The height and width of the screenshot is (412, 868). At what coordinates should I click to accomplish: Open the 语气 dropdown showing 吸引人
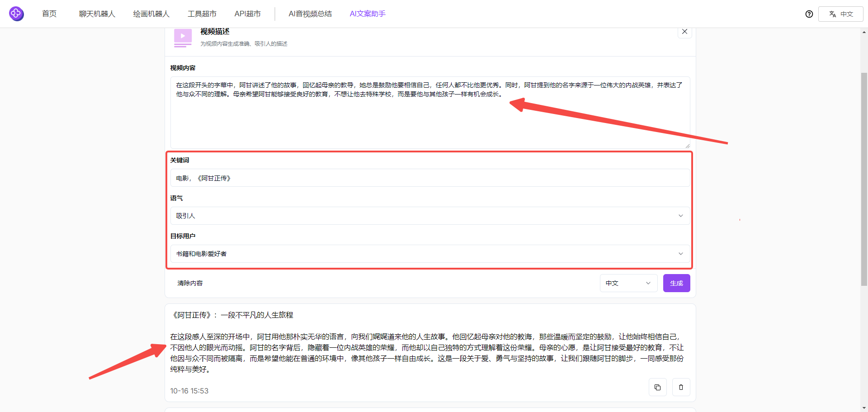click(430, 216)
